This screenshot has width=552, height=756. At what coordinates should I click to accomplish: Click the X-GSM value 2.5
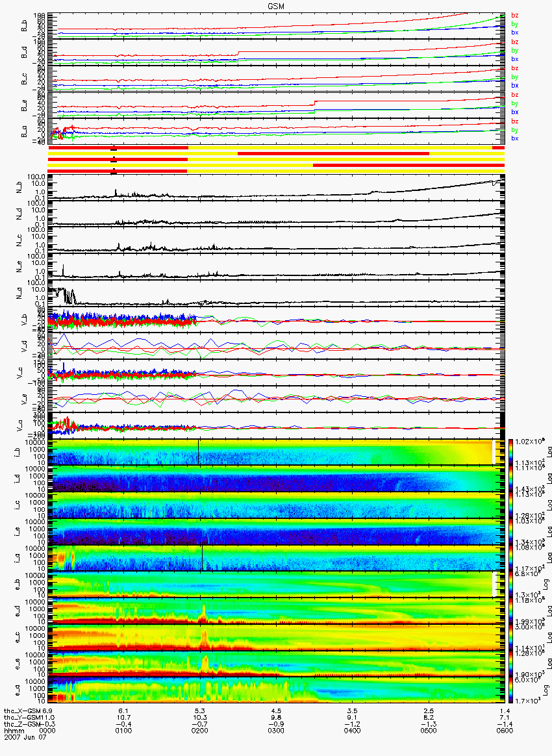click(429, 711)
